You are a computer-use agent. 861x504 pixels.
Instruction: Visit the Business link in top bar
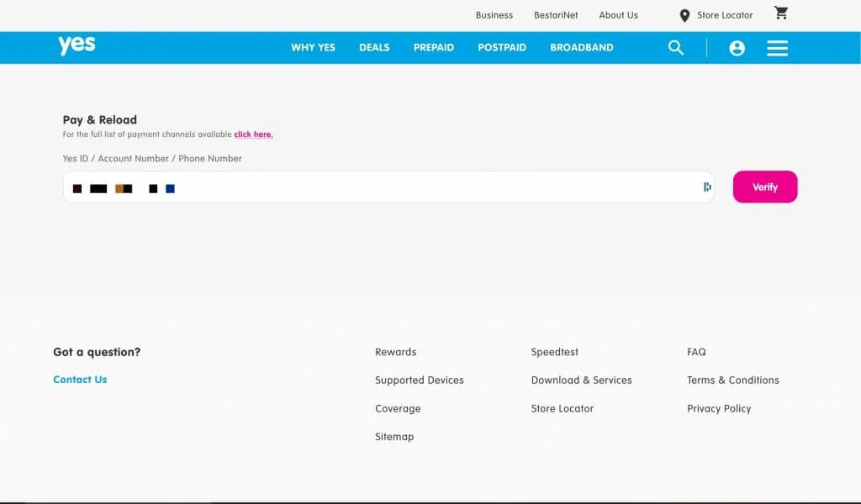[494, 15]
